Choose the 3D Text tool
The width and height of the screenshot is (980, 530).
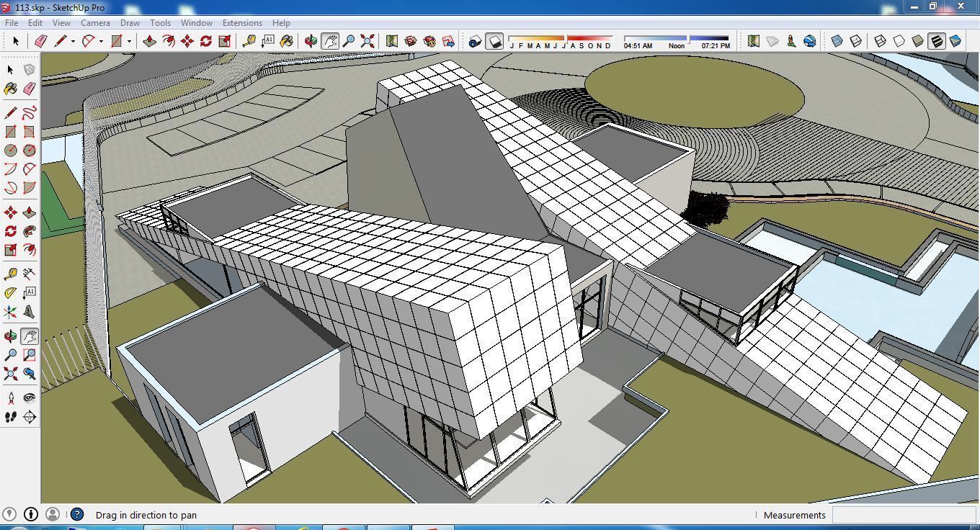click(29, 312)
